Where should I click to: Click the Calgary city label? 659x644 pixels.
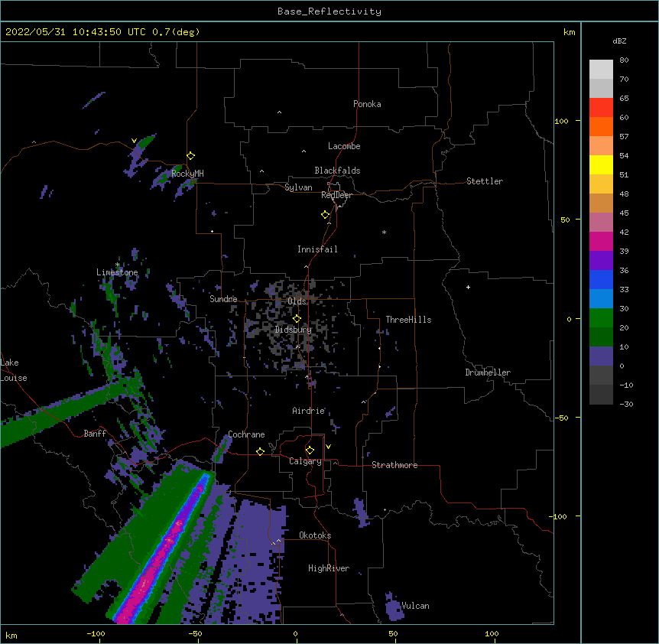pyautogui.click(x=305, y=461)
